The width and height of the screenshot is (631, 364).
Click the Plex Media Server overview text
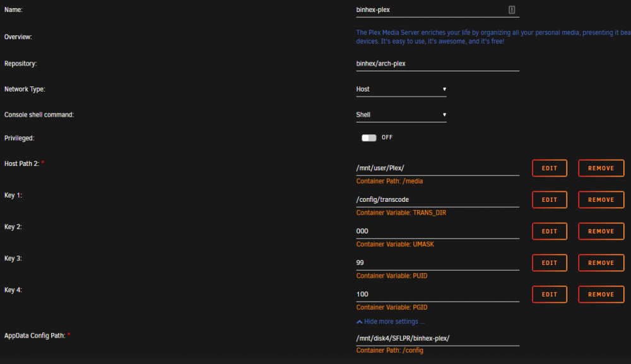pyautogui.click(x=493, y=37)
